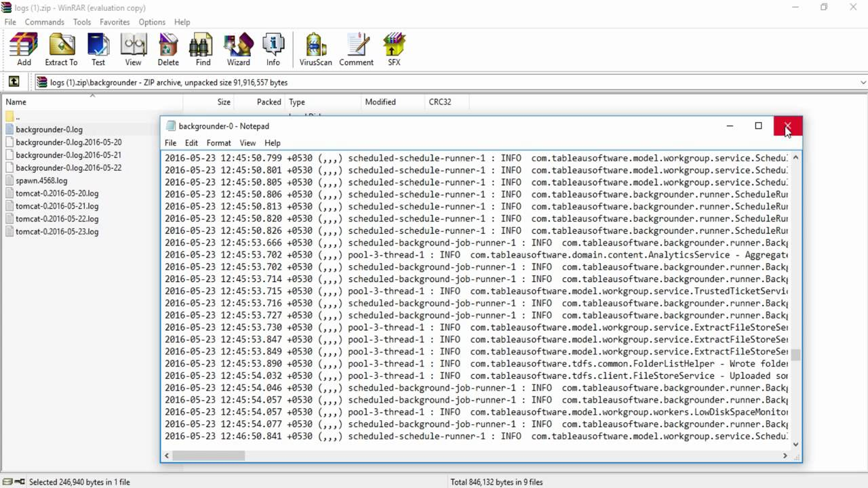The width and height of the screenshot is (868, 488).
Task: Click Notepad scroll left arrow
Action: pos(167,455)
